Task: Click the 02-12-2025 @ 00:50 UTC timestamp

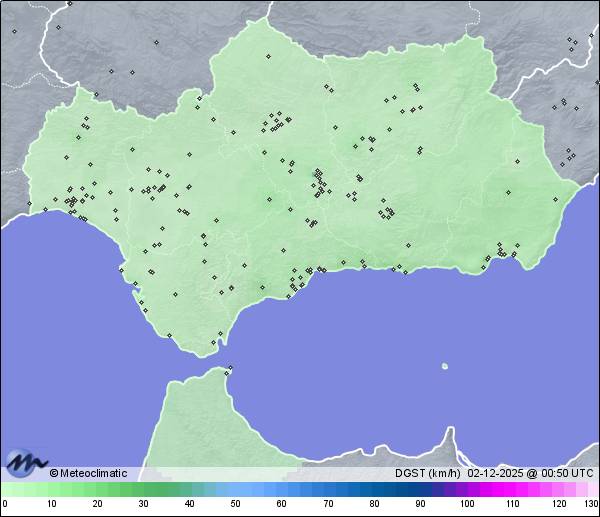Action: [x=530, y=473]
